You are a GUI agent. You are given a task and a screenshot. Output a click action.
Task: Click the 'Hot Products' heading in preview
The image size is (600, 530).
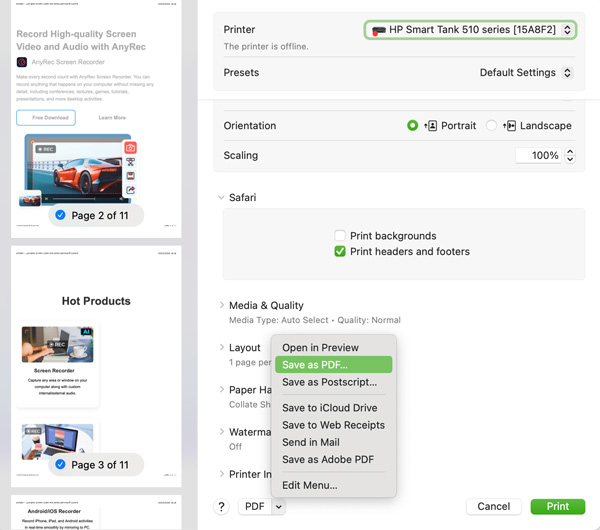click(96, 301)
